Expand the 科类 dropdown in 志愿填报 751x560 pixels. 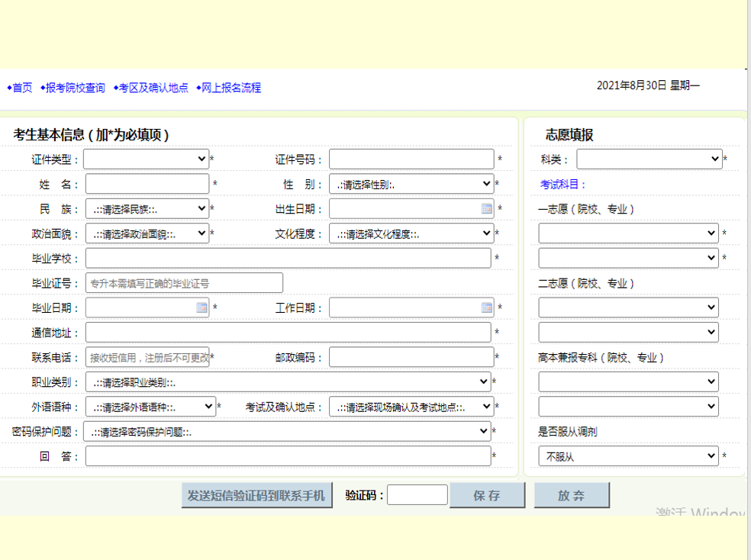pos(649,159)
